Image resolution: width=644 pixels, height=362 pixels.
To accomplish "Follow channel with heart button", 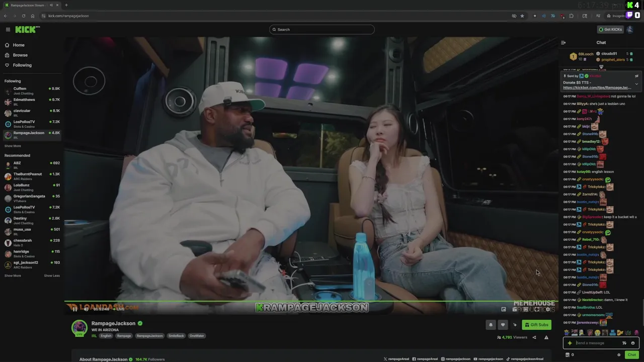I will coord(503,325).
